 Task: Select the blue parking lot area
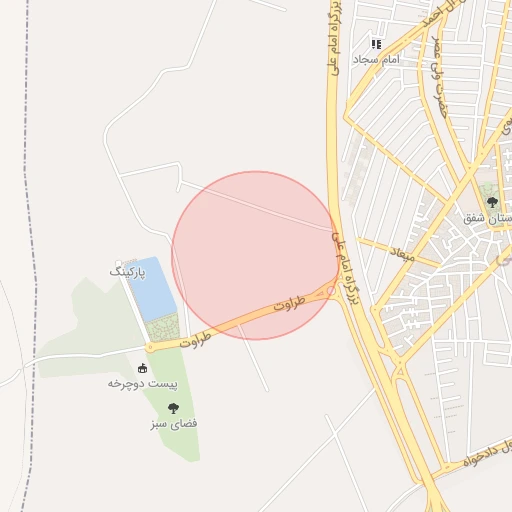pos(152,289)
